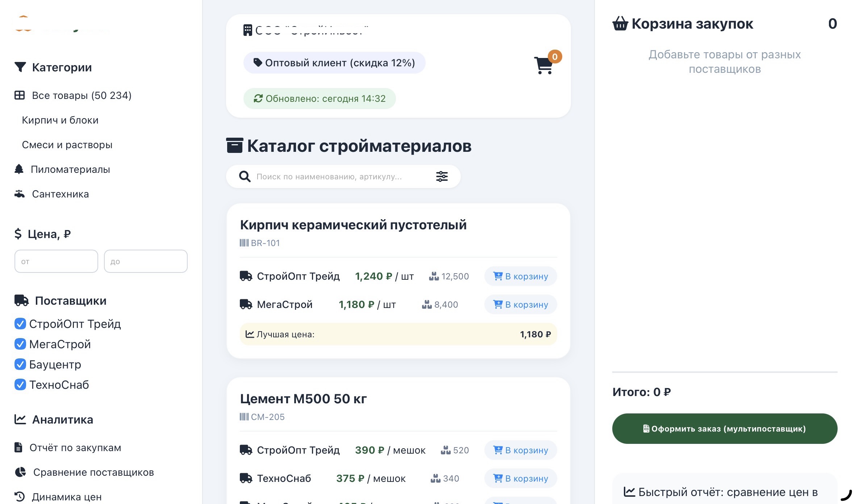Toggle off the ТехноСнаб supplier
The image size is (855, 504).
[x=20, y=384]
